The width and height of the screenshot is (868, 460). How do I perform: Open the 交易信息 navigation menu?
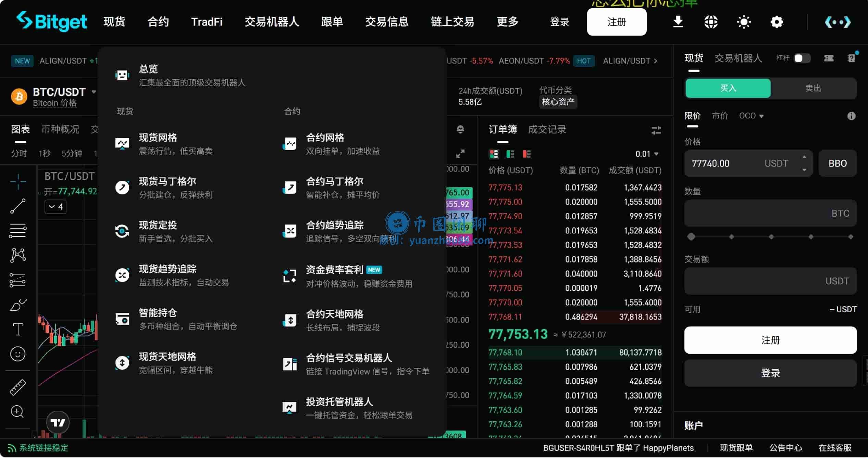(x=387, y=22)
